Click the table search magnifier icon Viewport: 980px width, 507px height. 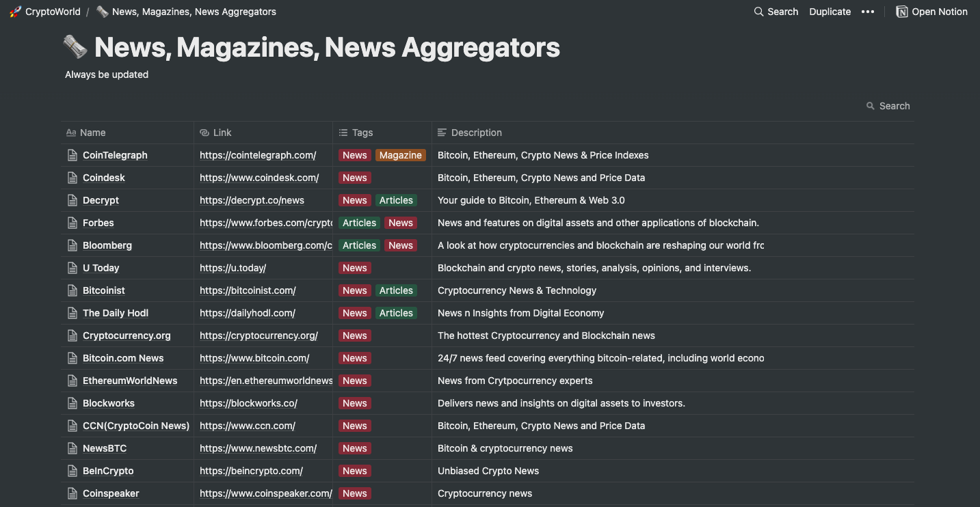(871, 106)
